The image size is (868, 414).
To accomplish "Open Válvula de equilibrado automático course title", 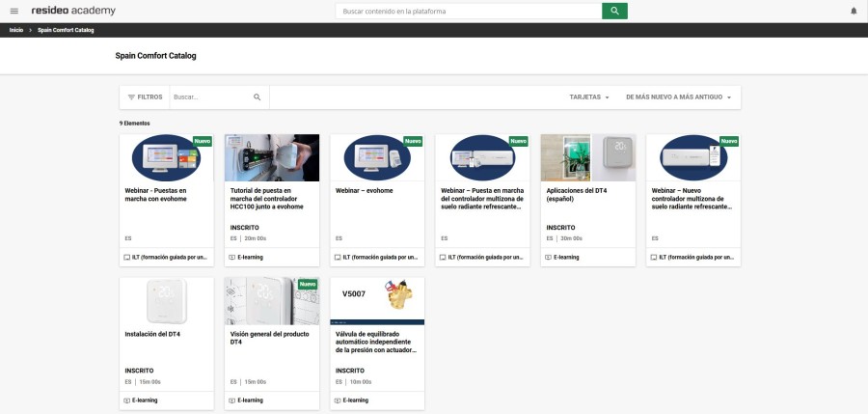I will coord(376,342).
